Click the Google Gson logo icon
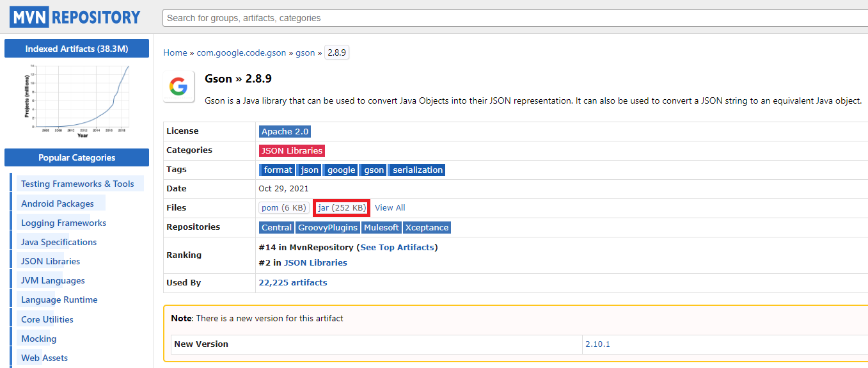This screenshot has width=868, height=368. coord(179,86)
